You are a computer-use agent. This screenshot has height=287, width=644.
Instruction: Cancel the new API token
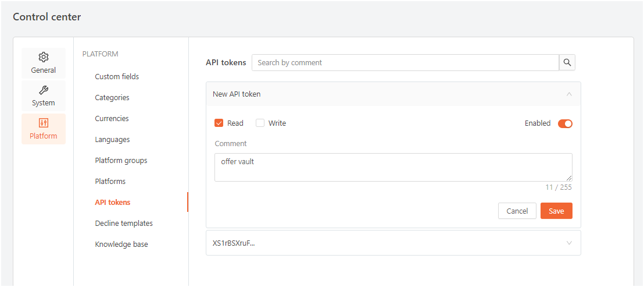517,211
